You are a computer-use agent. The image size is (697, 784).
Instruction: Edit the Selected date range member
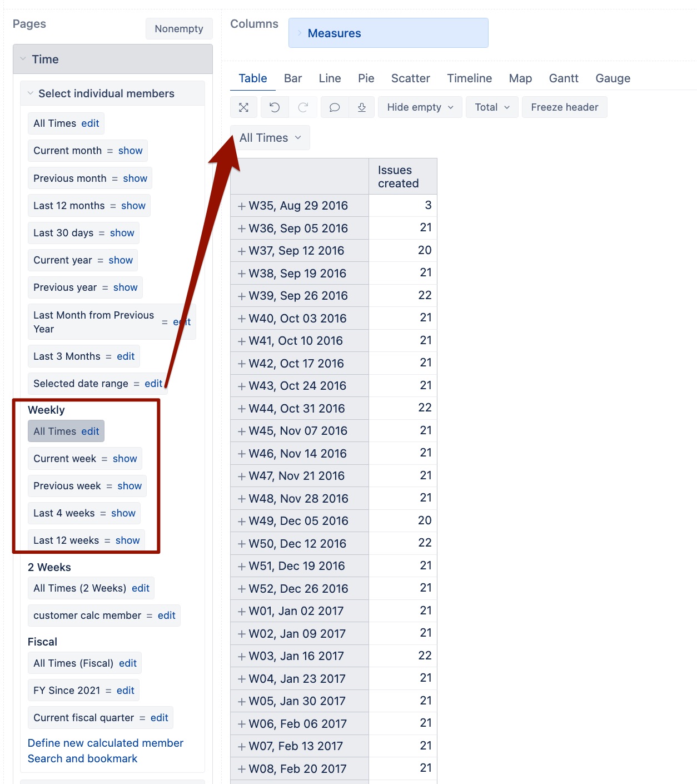click(x=153, y=384)
